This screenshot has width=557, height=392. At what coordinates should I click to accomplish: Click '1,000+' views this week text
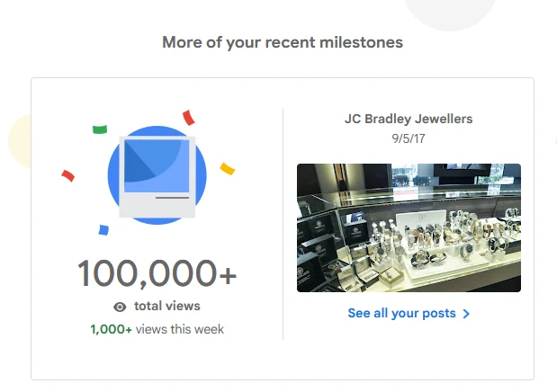112,329
